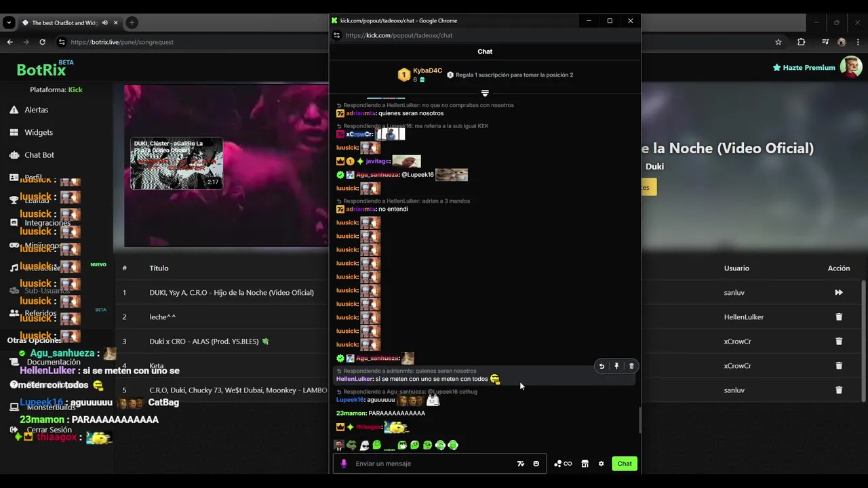
Task: View site information for botrix.live
Action: [x=62, y=42]
